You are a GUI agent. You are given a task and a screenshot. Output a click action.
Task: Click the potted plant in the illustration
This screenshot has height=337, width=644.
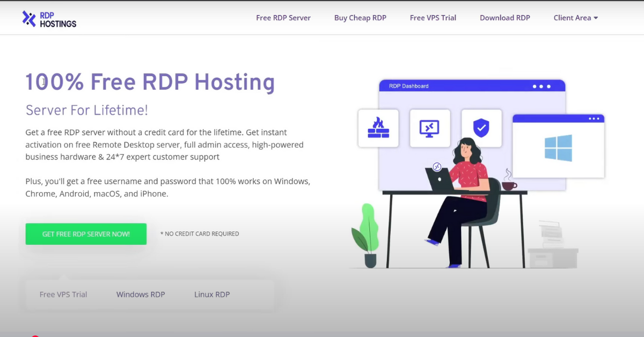pos(366,236)
